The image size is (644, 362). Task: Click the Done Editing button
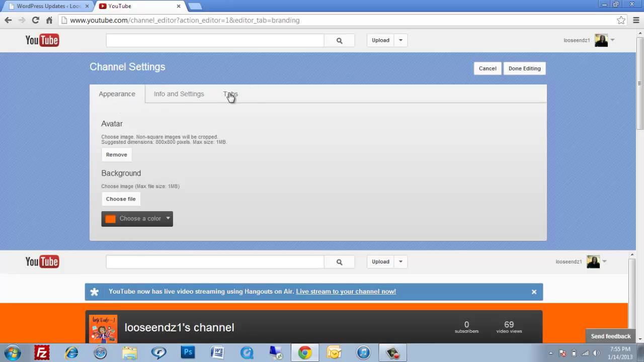pyautogui.click(x=524, y=68)
